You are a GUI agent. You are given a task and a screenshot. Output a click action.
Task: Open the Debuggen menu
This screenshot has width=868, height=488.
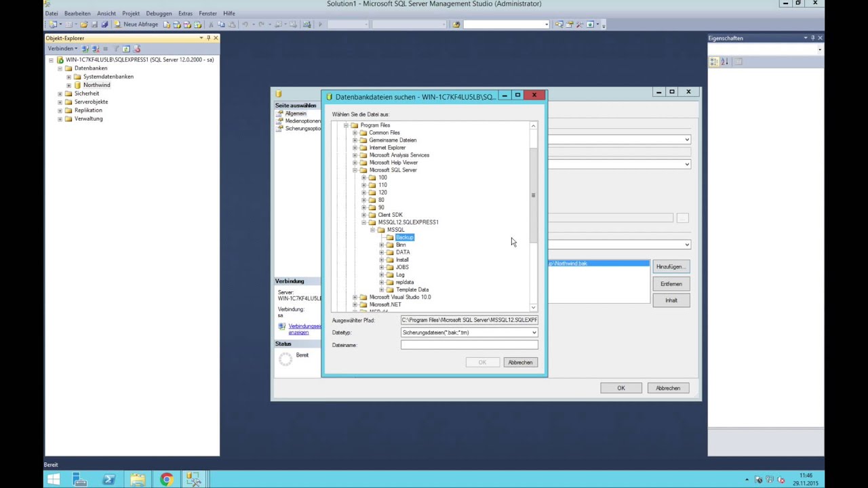[x=159, y=14]
